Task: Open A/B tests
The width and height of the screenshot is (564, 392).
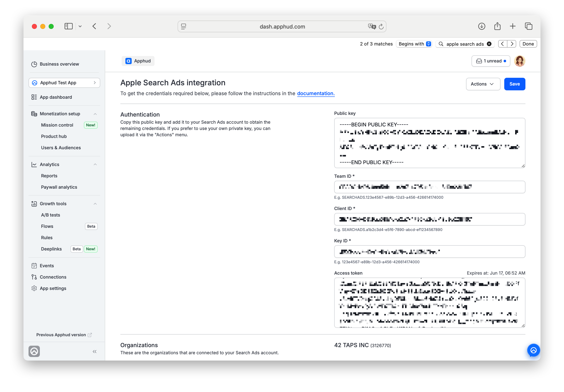Action: [50, 215]
